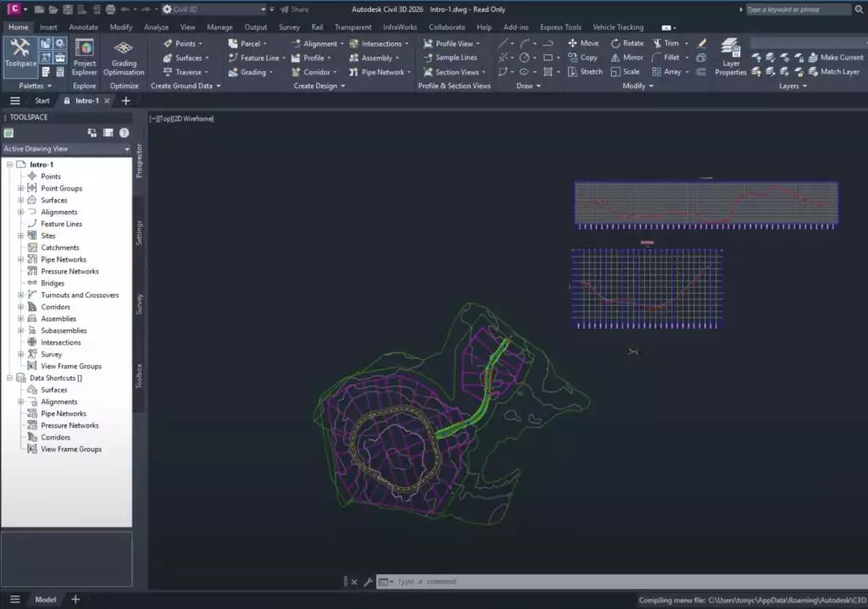Switch to the Annotate ribbon tab
Screen dimensions: 868x609
[83, 27]
